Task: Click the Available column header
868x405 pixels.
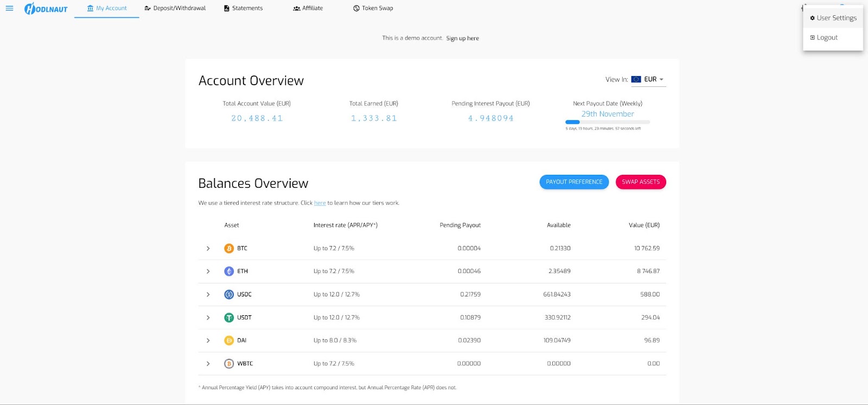Action: (x=559, y=225)
